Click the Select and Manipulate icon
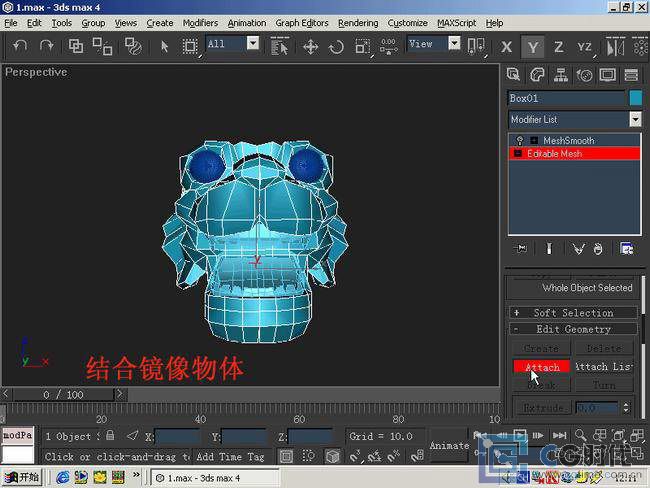The height and width of the screenshot is (488, 650). [x=388, y=46]
